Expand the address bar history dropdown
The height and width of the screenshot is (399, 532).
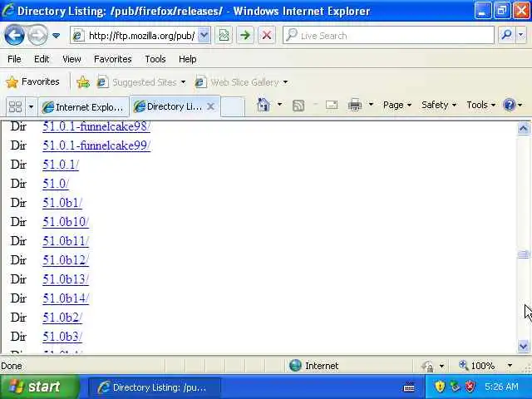[x=204, y=35]
